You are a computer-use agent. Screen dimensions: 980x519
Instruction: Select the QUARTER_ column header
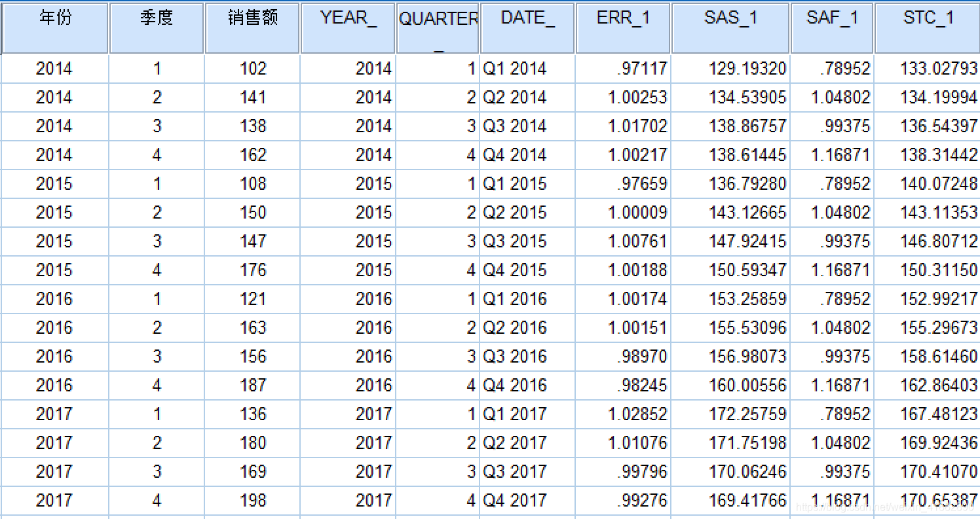438,28
